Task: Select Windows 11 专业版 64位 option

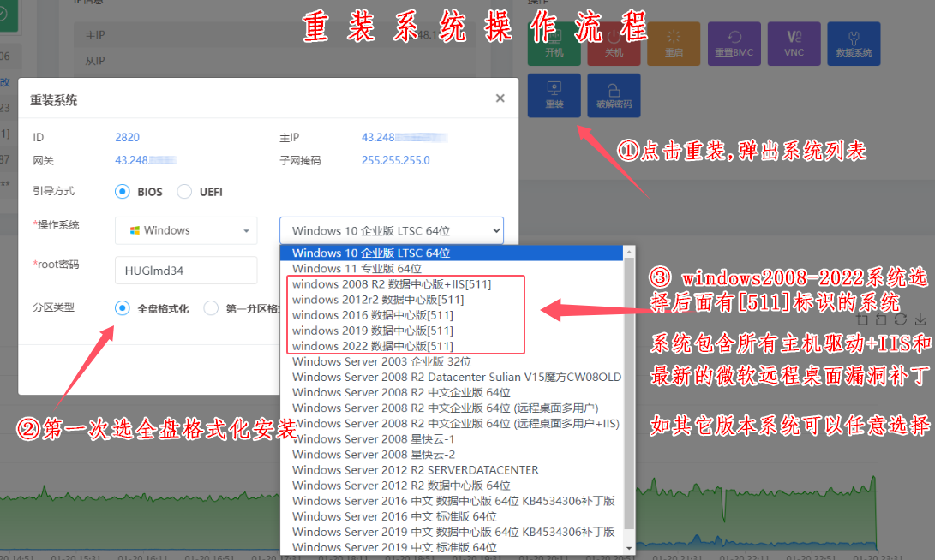Action: [x=452, y=269]
